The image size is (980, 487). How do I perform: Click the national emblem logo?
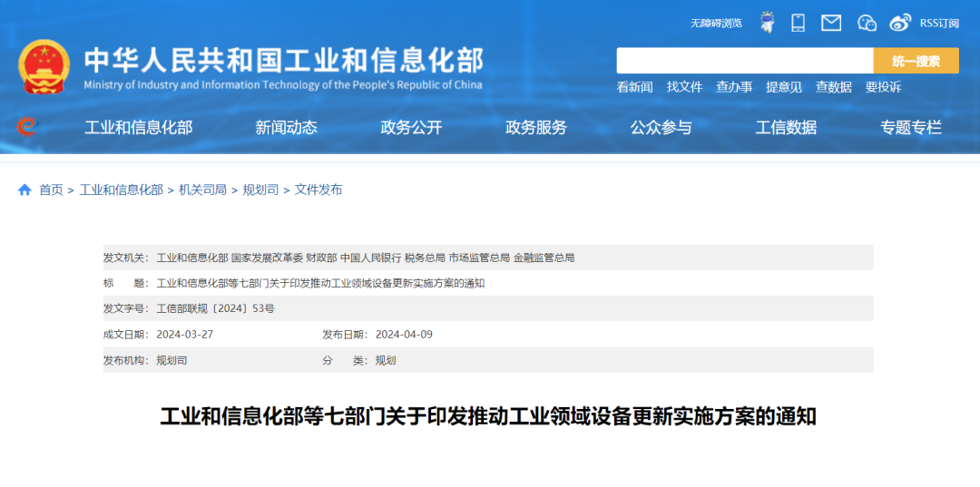coord(44,67)
